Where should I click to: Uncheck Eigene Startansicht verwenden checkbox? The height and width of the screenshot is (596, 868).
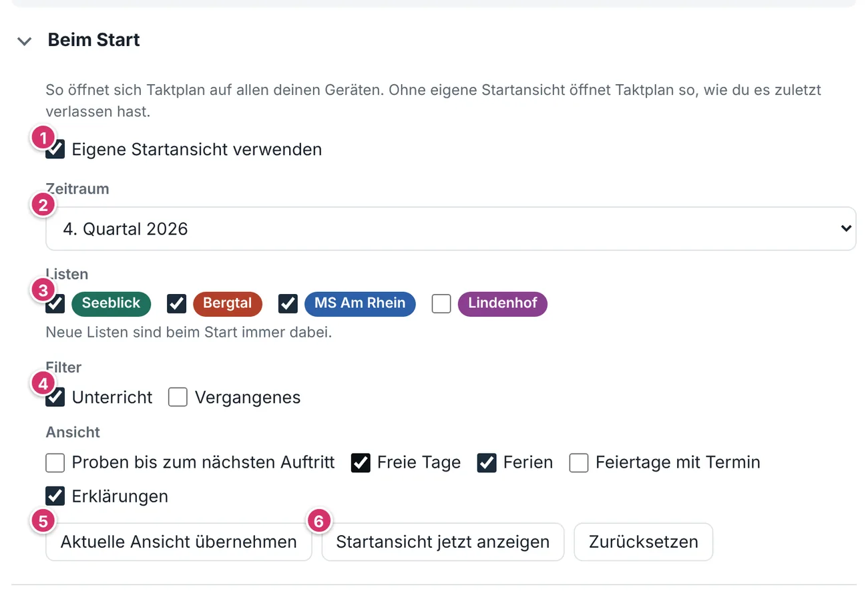tap(55, 149)
